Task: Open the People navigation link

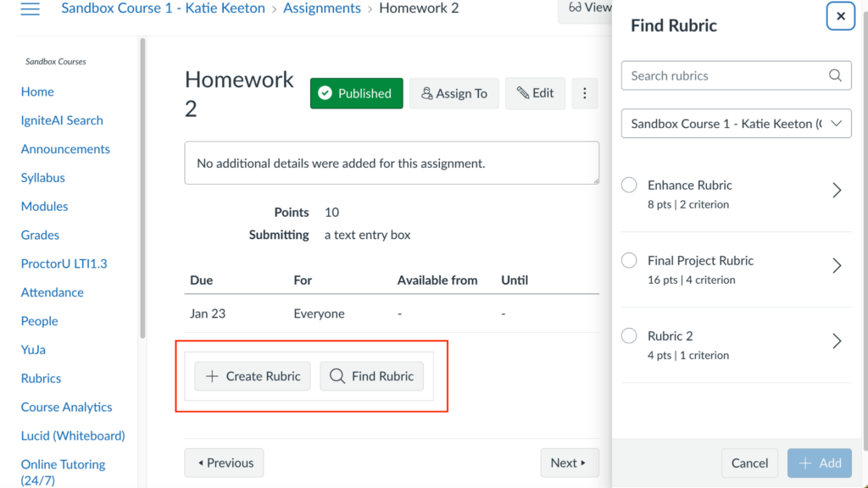Action: point(39,321)
